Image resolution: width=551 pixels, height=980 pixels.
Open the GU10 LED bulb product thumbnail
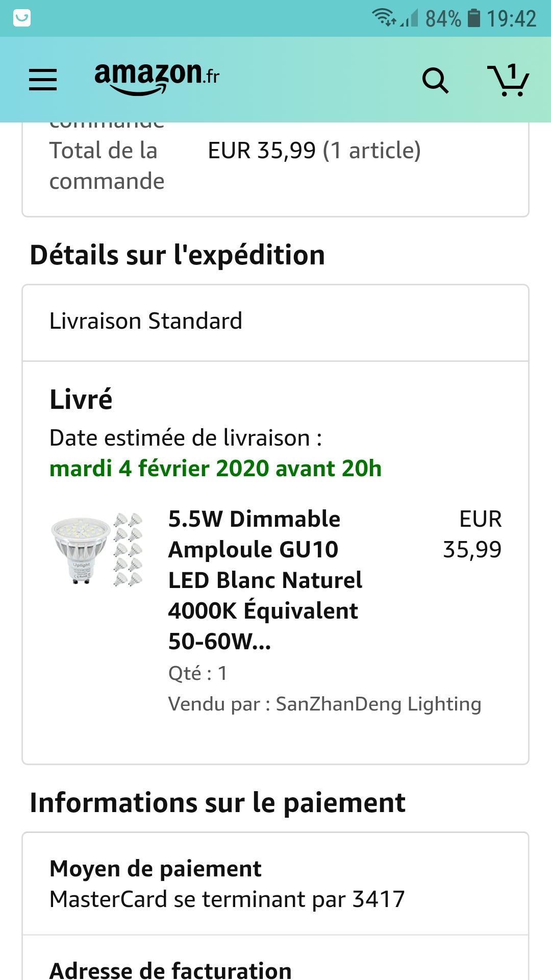pyautogui.click(x=97, y=549)
